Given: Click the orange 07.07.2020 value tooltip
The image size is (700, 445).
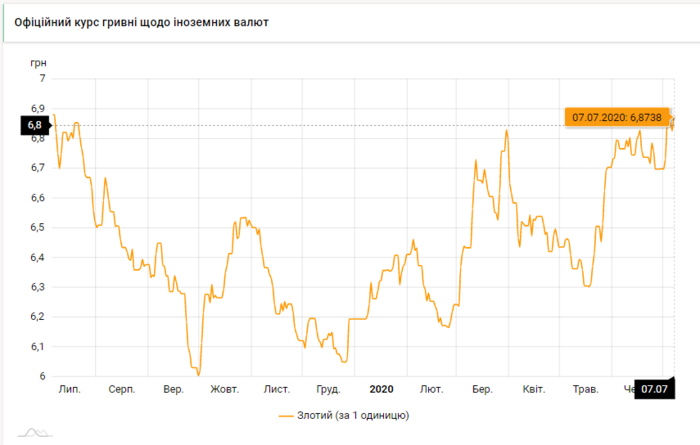Looking at the screenshot, I should (x=614, y=117).
